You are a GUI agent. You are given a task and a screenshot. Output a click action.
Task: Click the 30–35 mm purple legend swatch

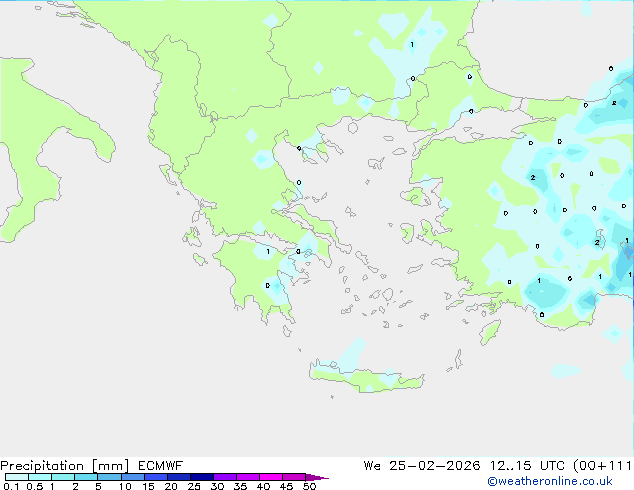[x=224, y=477]
